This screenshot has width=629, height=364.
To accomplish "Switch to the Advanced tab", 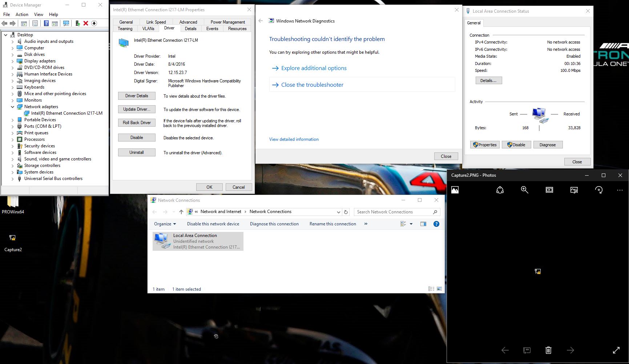I will 188,22.
